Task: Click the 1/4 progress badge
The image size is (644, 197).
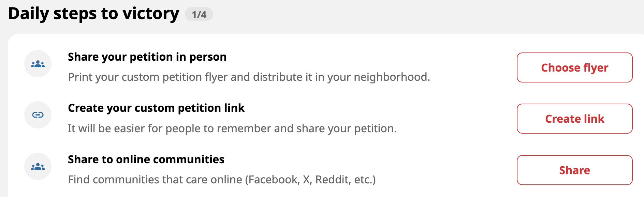Action: pyautogui.click(x=199, y=14)
